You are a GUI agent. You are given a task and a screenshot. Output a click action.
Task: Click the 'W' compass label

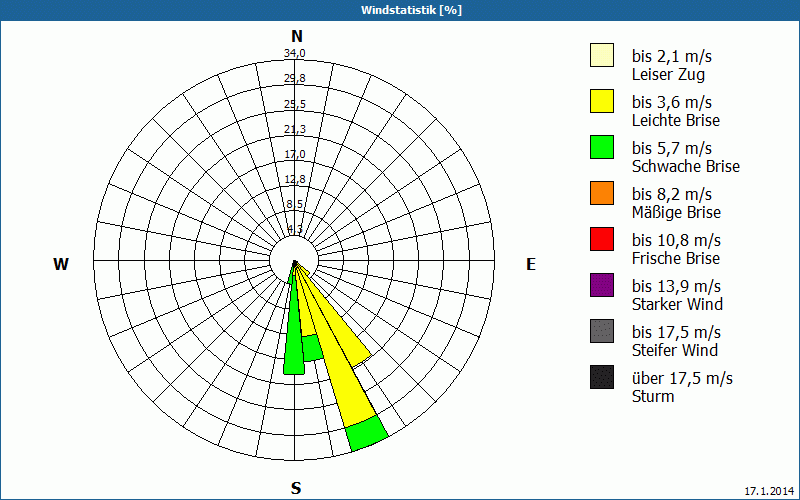pyautogui.click(x=61, y=264)
